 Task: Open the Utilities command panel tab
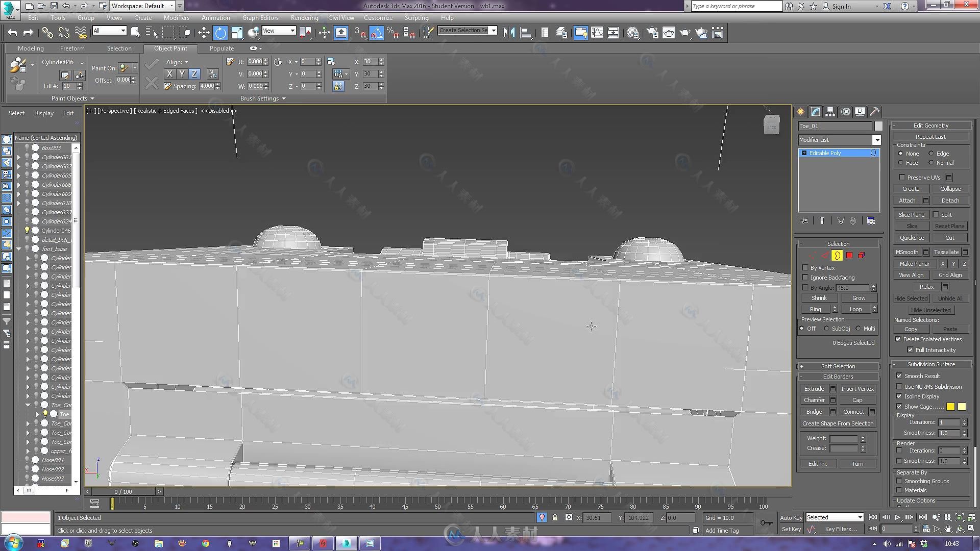pos(875,112)
